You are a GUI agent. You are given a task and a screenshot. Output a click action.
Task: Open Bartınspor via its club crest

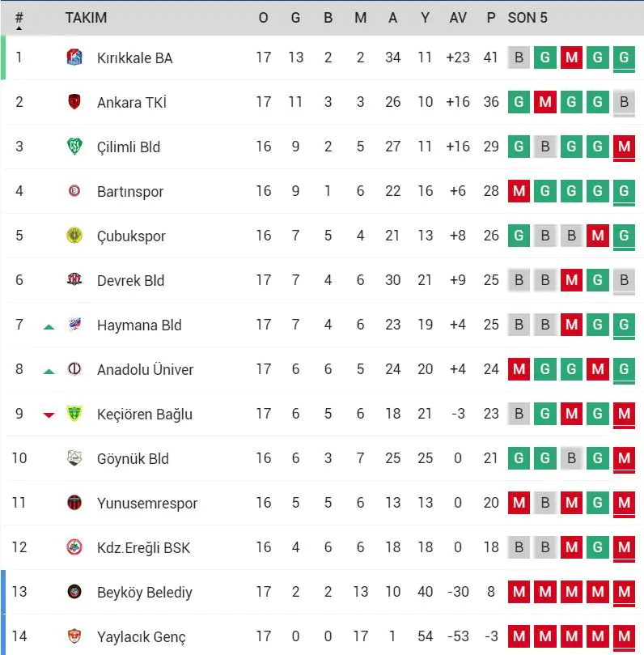click(x=74, y=191)
